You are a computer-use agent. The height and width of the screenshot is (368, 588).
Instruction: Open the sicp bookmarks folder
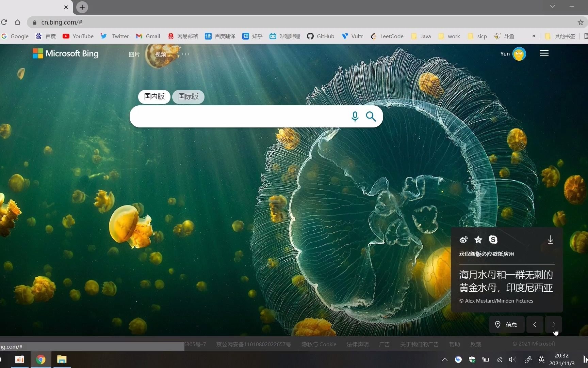pyautogui.click(x=477, y=36)
